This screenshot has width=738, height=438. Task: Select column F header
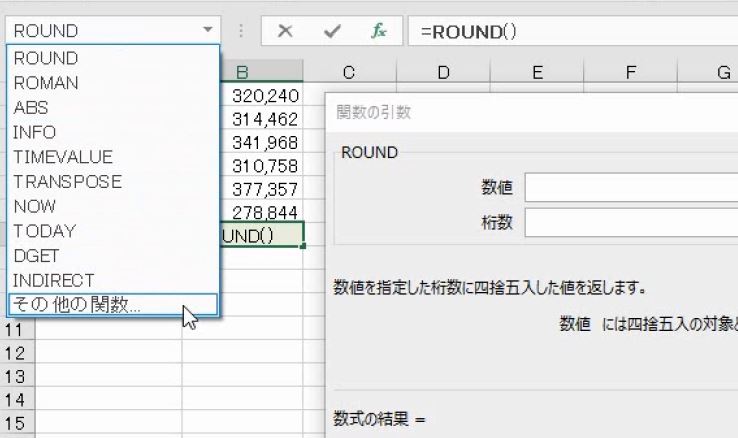pos(631,72)
